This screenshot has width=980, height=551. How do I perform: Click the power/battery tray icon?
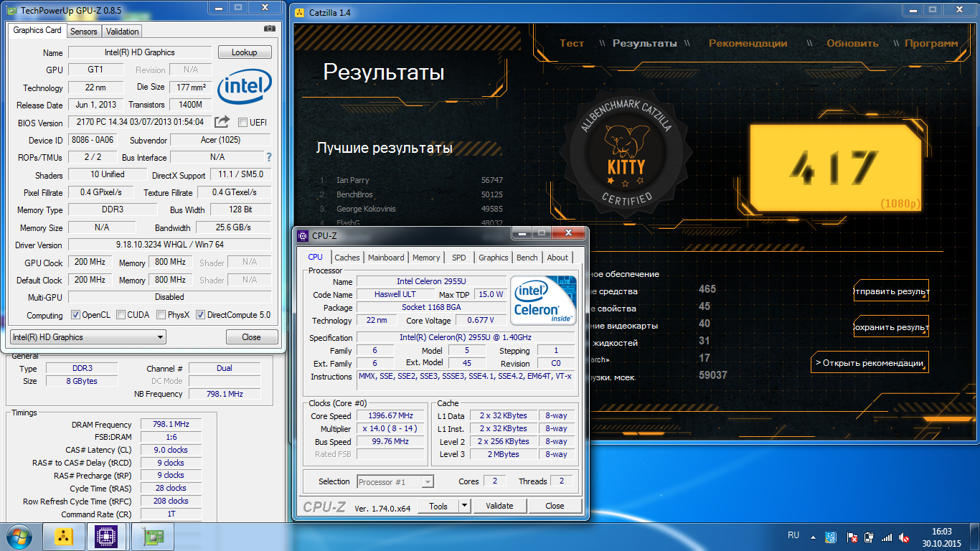tap(868, 537)
